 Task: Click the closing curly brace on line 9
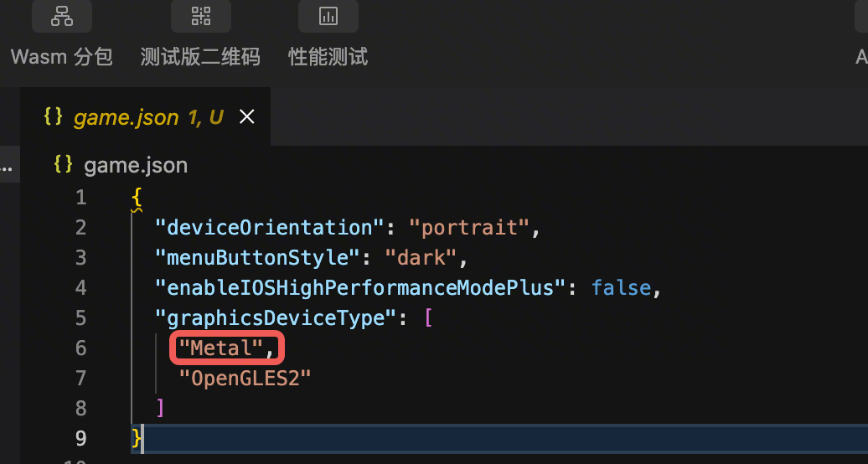pos(137,438)
